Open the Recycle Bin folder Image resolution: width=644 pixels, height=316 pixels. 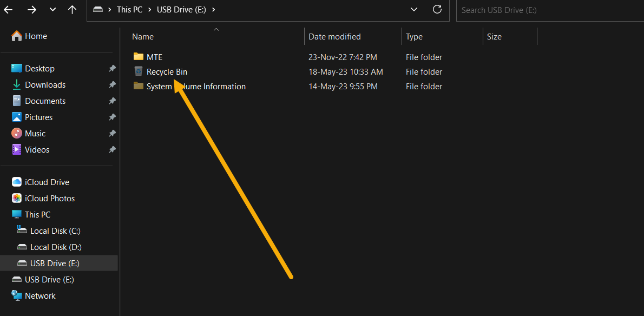[166, 71]
